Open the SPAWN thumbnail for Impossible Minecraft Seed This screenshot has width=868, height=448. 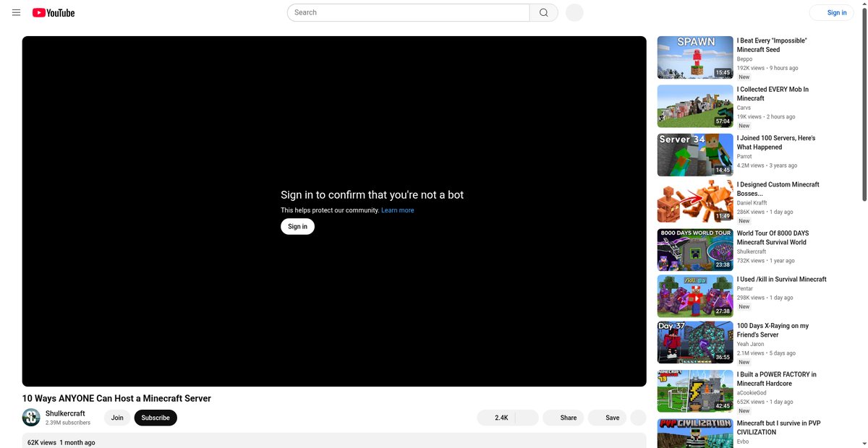click(x=695, y=58)
